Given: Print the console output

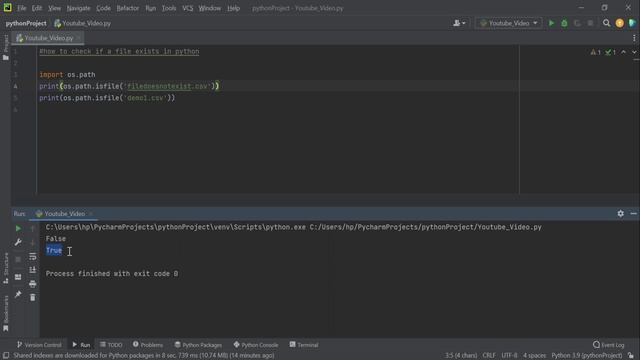Looking at the screenshot, I should point(33,284).
